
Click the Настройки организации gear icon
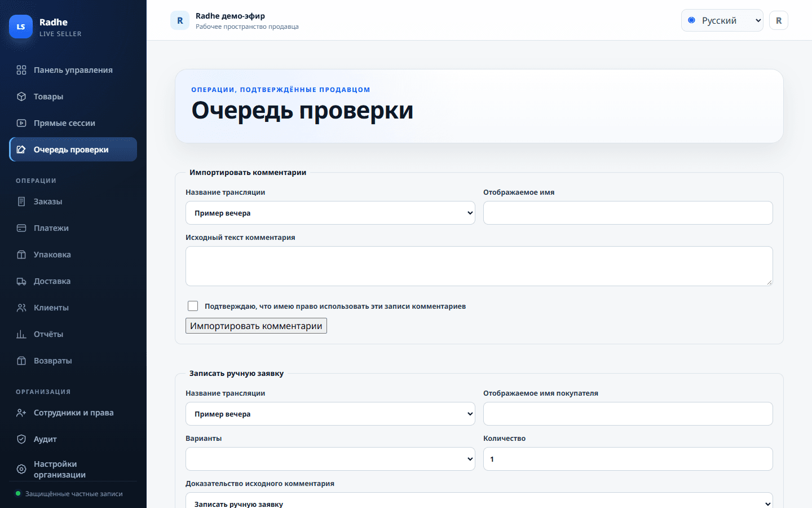point(21,469)
